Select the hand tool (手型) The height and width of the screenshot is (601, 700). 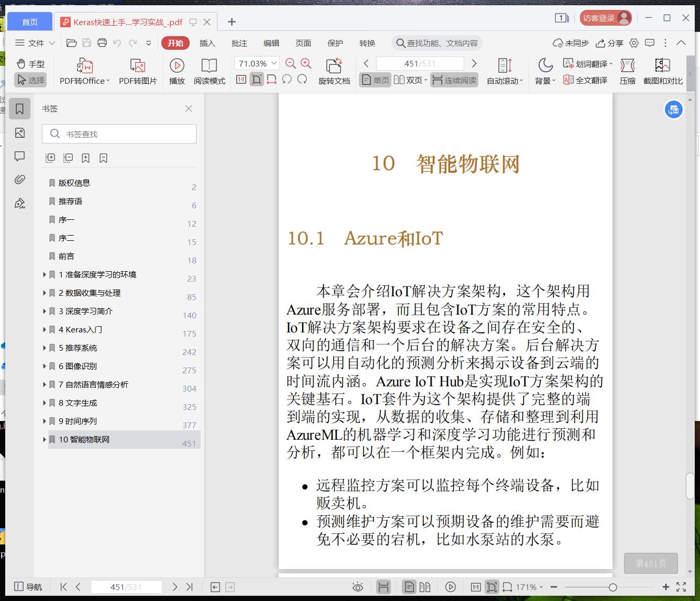pyautogui.click(x=30, y=64)
